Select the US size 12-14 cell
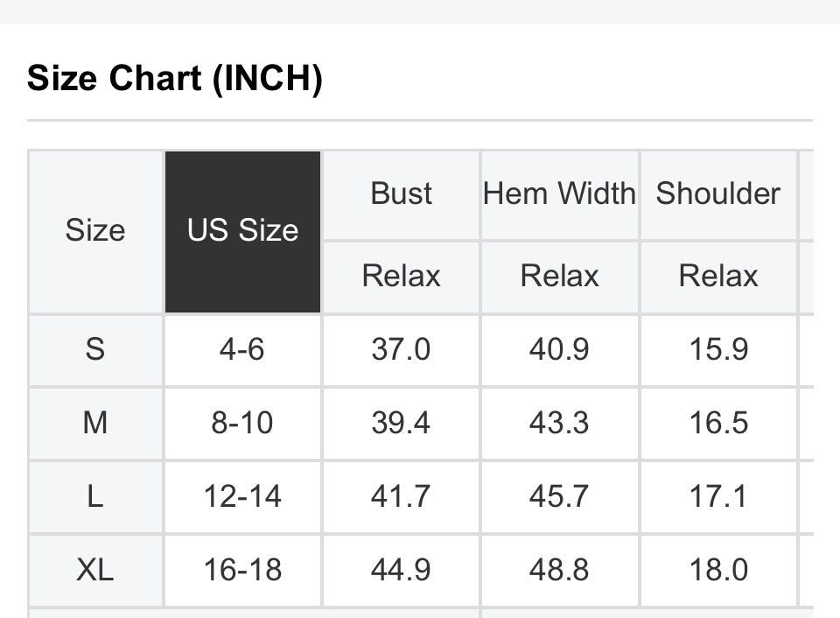Viewport: 840px width, 618px height. [x=242, y=497]
